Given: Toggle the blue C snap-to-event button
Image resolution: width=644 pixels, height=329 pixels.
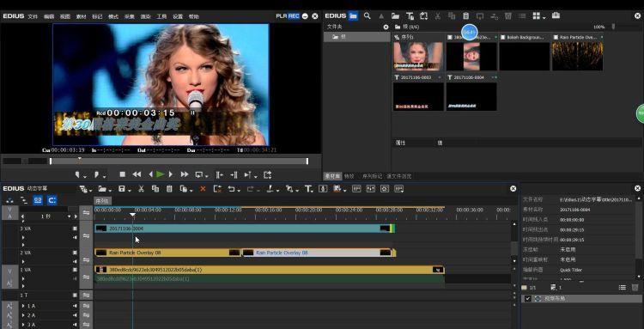Looking at the screenshot, I should click(x=52, y=200).
